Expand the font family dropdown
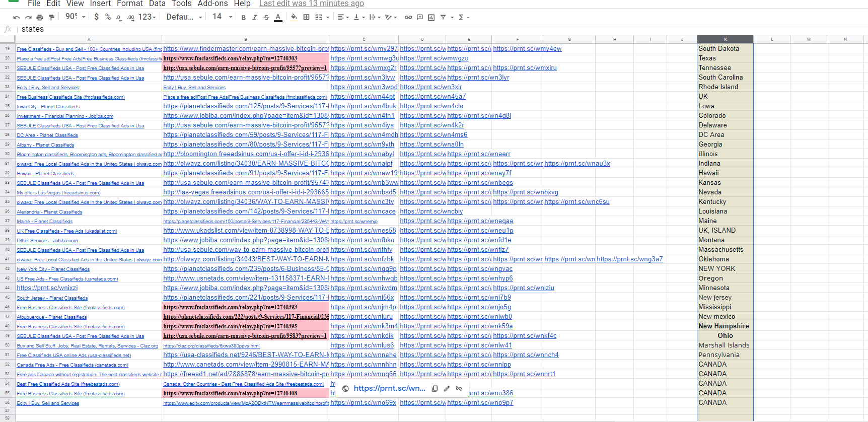 (184, 17)
